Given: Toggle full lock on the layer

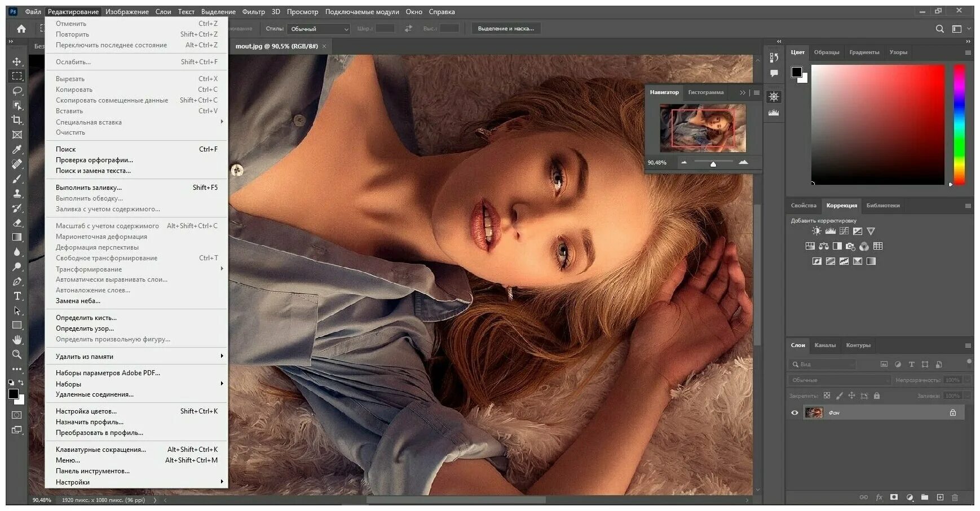Looking at the screenshot, I should (x=876, y=396).
